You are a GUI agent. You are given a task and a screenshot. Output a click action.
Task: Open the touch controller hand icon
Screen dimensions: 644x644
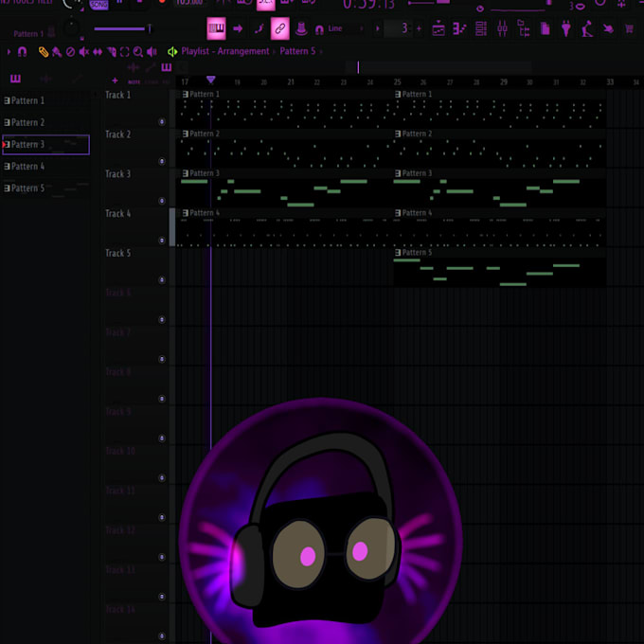tap(609, 28)
